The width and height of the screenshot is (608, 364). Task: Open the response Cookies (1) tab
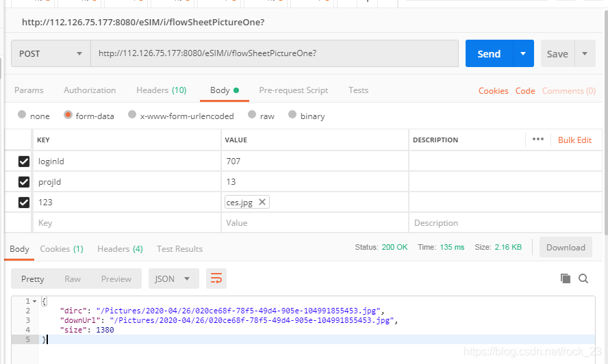click(x=62, y=249)
